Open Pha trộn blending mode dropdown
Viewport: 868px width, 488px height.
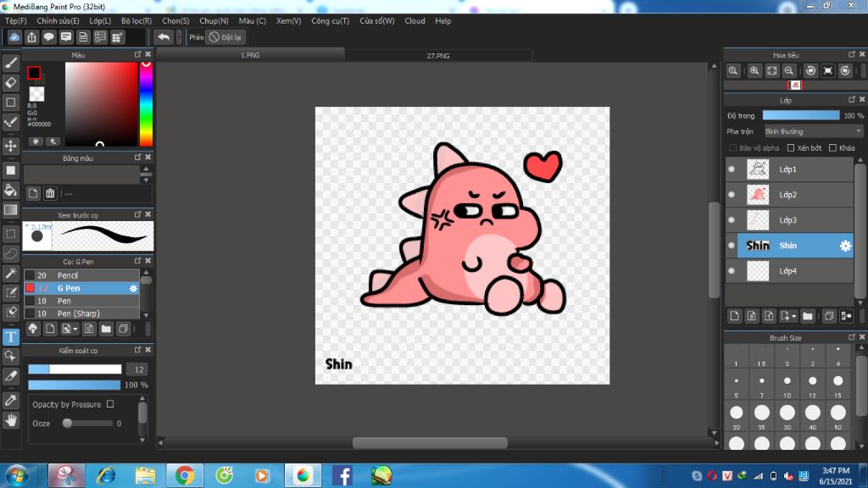pyautogui.click(x=813, y=131)
